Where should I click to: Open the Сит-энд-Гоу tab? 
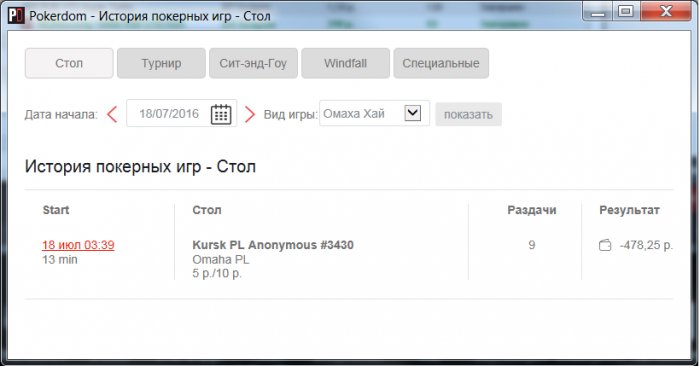coord(253,63)
